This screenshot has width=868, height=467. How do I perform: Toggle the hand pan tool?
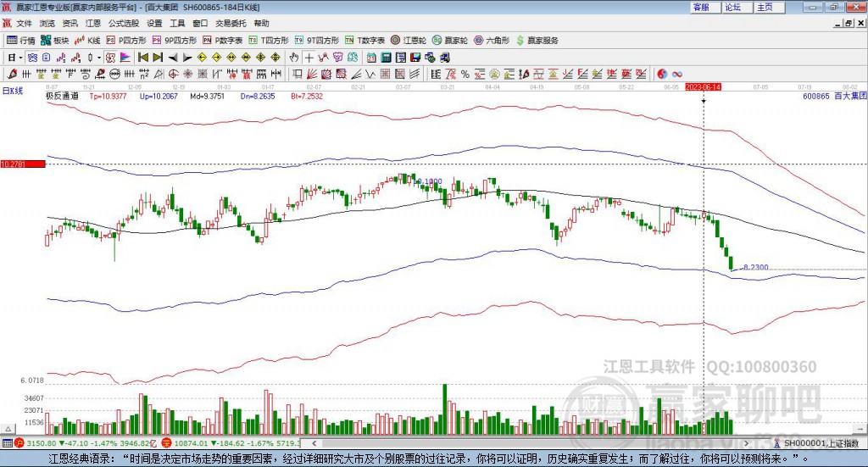(x=294, y=57)
